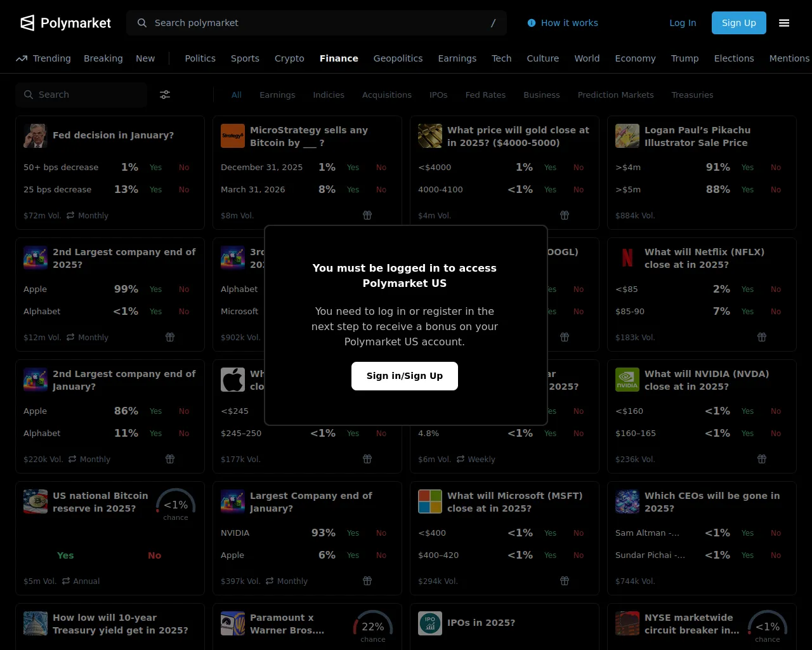Buy Yes on 50+ bps decrease
Viewport: 812px width, 650px height.
pos(155,168)
